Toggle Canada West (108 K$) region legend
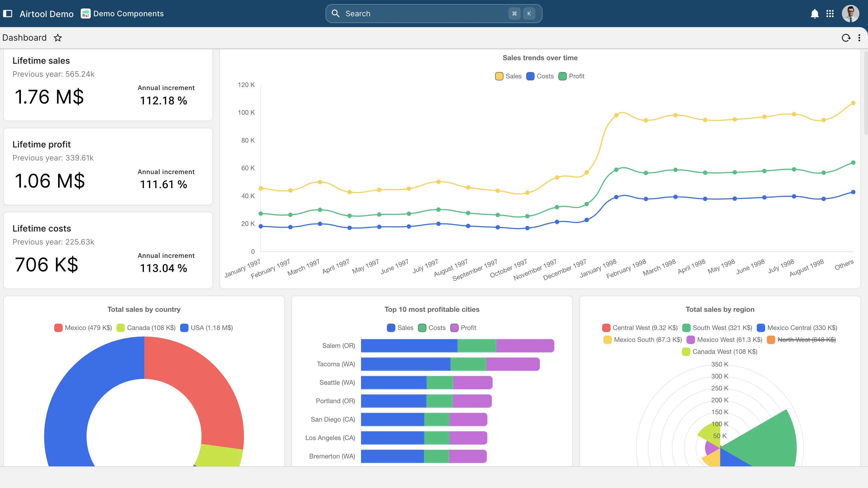The height and width of the screenshot is (488, 868). coord(720,352)
